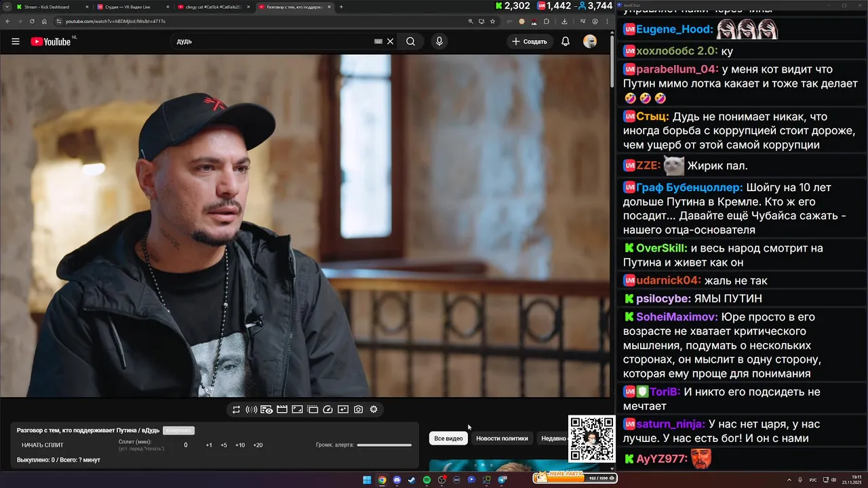
Task: Click the speedometer playback speed icon
Action: pos(328,409)
